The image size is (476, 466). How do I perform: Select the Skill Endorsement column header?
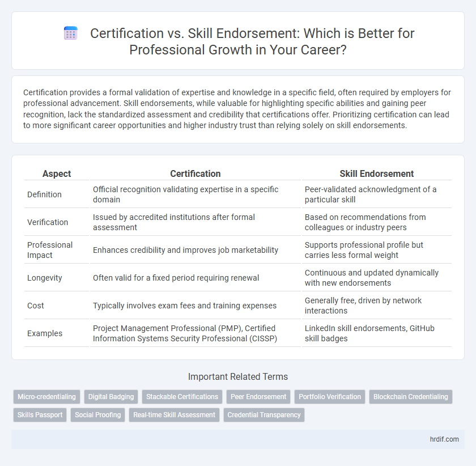coord(376,173)
